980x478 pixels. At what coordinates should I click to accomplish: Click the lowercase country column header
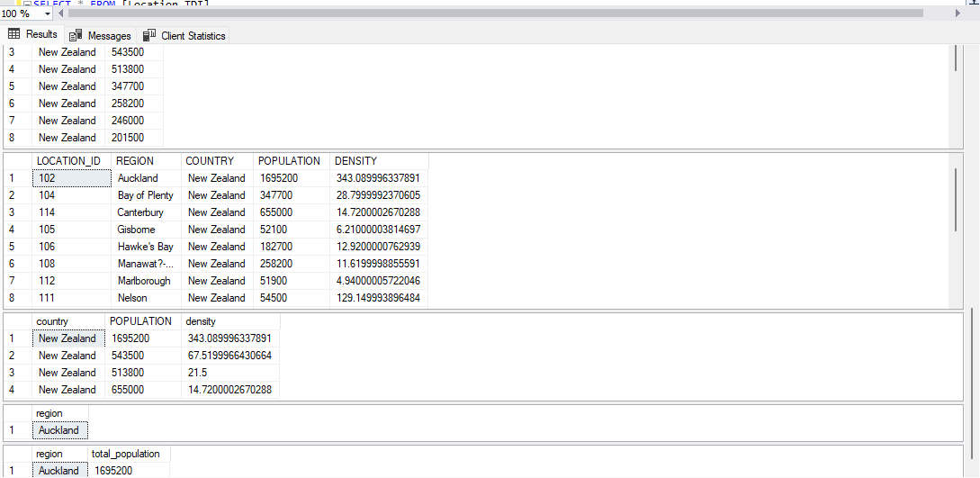68,321
